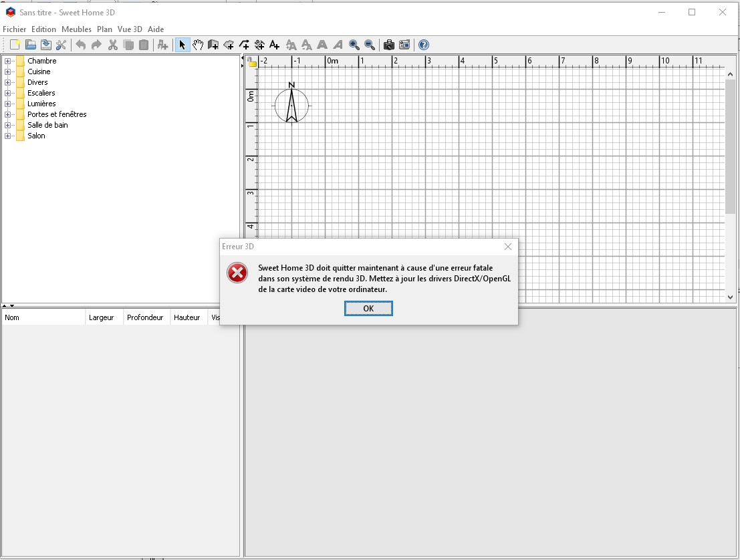
Task: Toggle bold text style icon
Action: [322, 45]
